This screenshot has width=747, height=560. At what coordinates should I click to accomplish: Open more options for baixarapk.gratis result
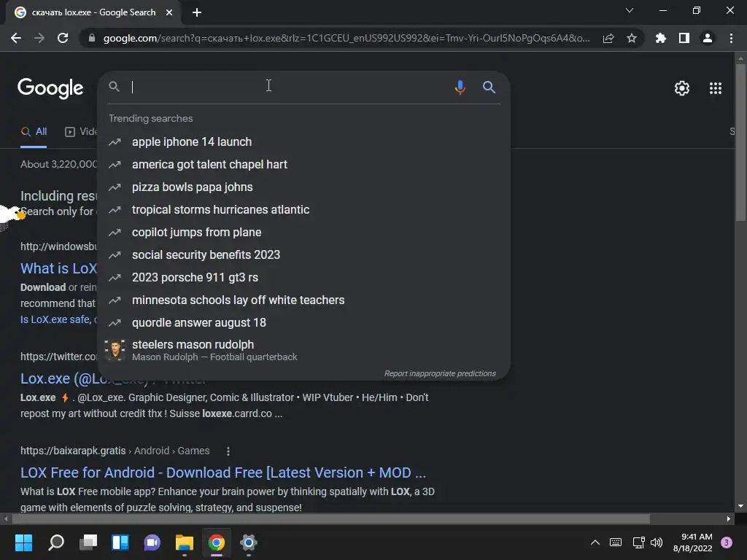click(x=228, y=451)
